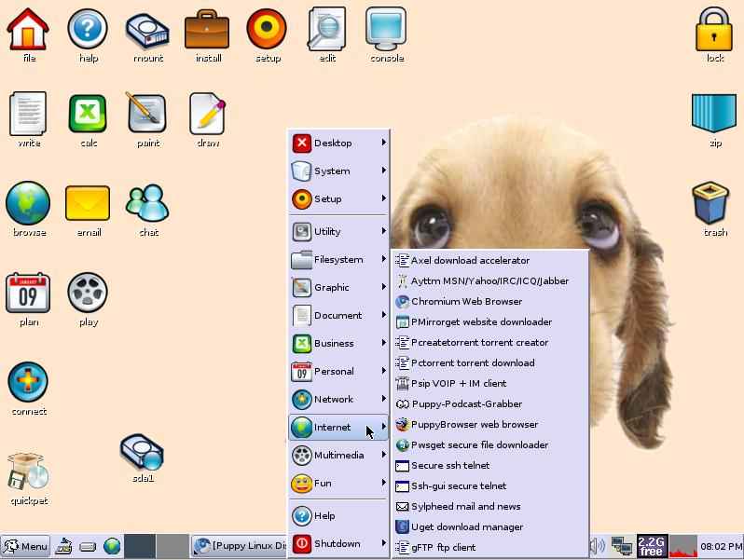Open Pwsget secure file downloader
The height and width of the screenshot is (560, 744).
[x=489, y=444]
